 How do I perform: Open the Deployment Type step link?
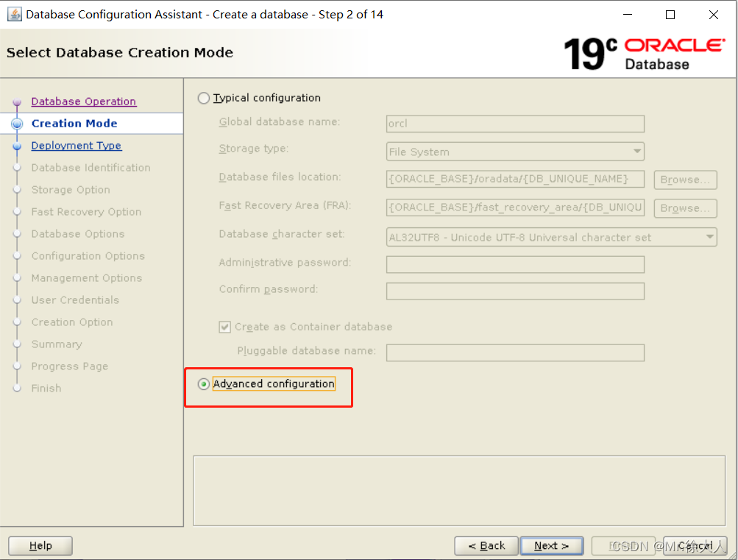point(77,146)
